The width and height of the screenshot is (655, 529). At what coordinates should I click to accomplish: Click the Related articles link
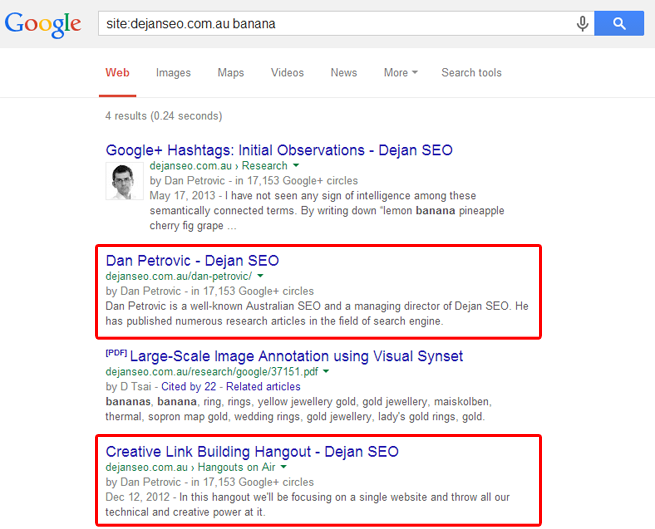point(263,387)
